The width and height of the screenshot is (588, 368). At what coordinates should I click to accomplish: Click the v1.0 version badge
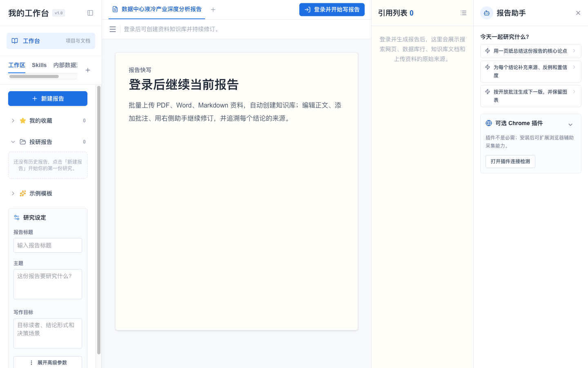tap(59, 13)
